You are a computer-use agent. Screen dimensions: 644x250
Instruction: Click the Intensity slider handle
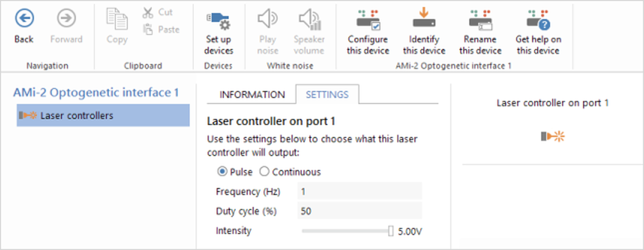click(391, 231)
